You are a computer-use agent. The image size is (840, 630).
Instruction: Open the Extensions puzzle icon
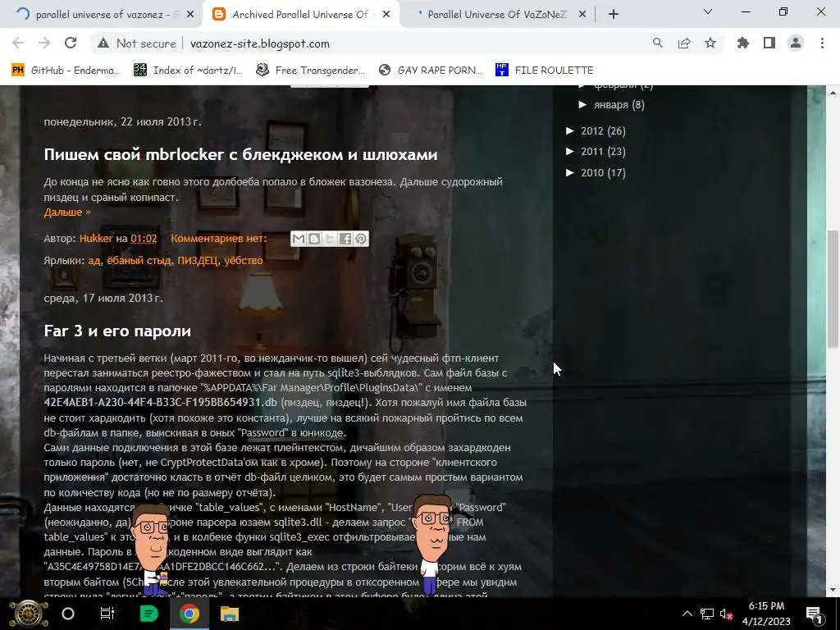click(x=742, y=43)
